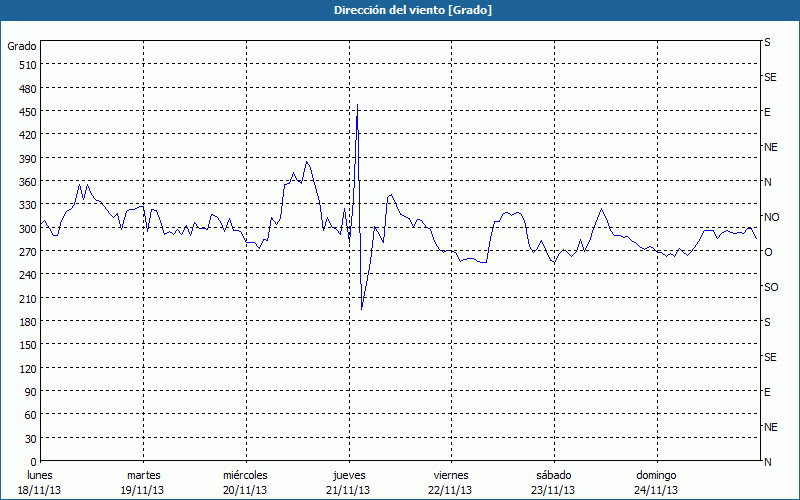Click the date label 24/11/13
Viewport: 800px width, 500px height.
click(x=656, y=490)
